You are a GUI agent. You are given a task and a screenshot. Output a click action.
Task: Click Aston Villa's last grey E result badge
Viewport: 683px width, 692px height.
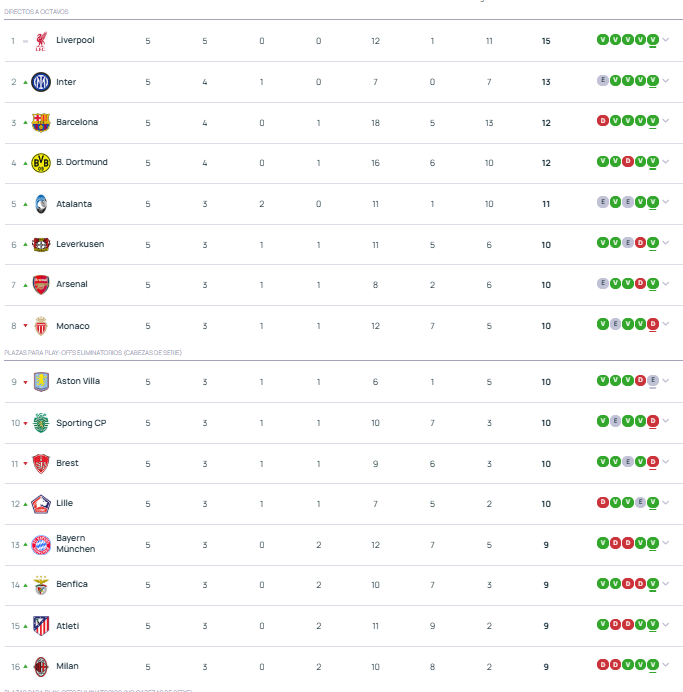click(653, 380)
